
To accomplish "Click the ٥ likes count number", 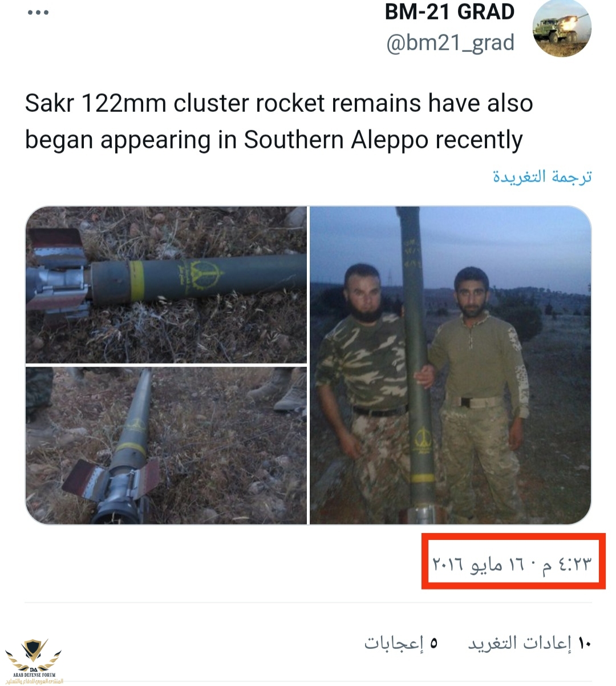I will click(433, 643).
